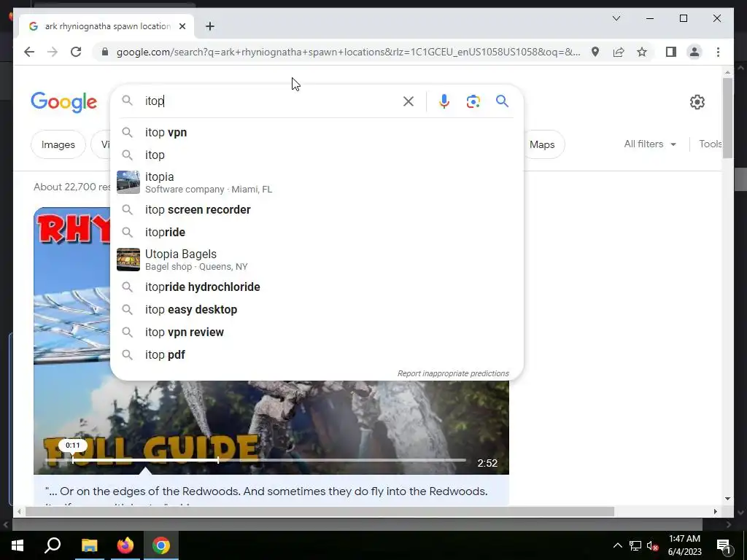This screenshot has height=560, width=747.
Task: Open the location permission icon in the address bar
Action: [595, 52]
